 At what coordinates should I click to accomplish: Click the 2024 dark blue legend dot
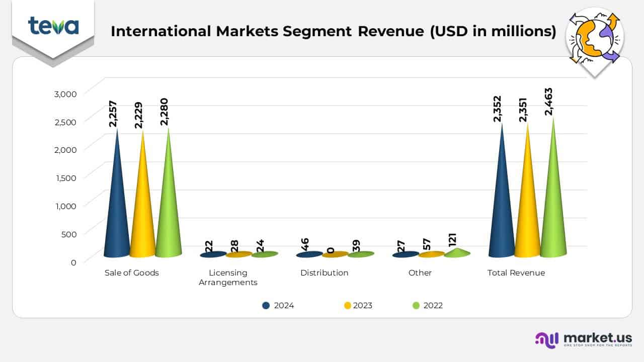[266, 305]
